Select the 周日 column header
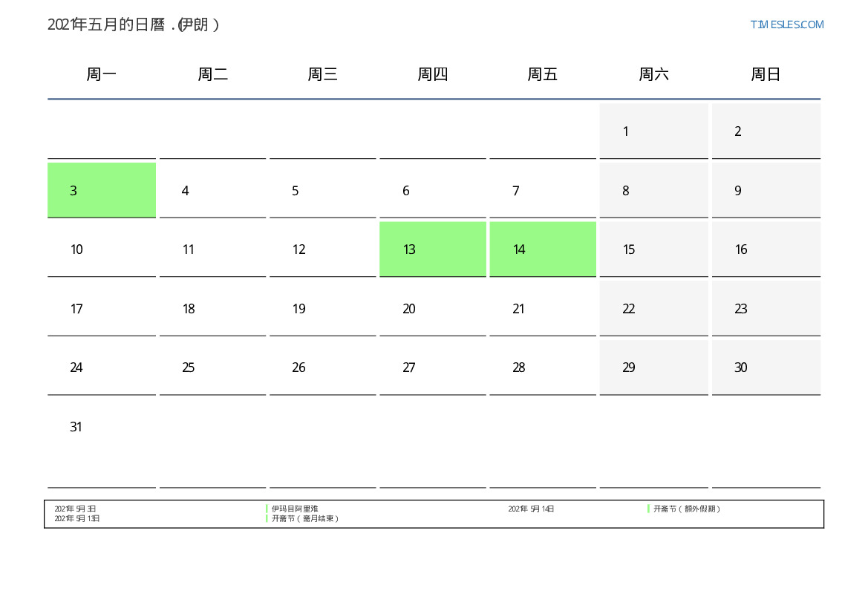The width and height of the screenshot is (868, 614). click(766, 74)
